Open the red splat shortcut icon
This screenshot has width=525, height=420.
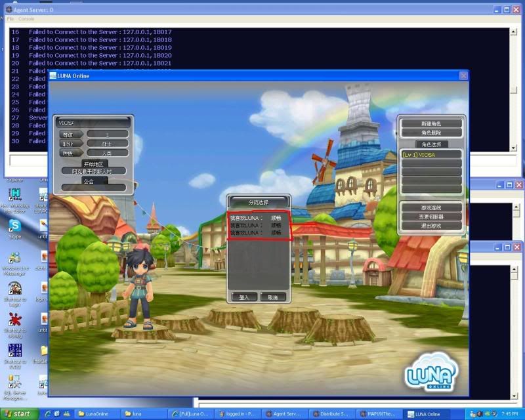click(14, 320)
